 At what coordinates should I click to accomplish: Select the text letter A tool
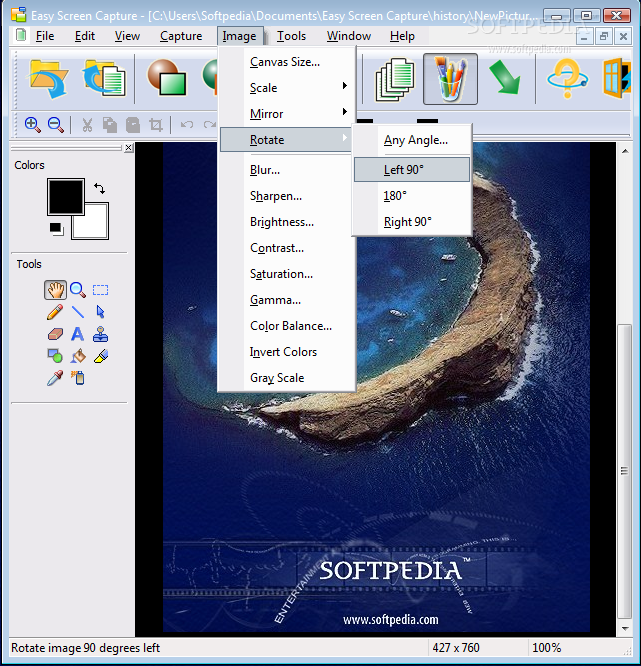77,334
